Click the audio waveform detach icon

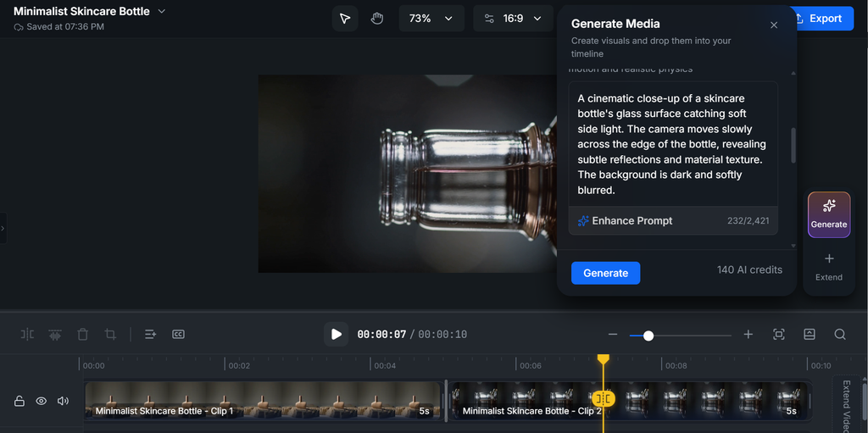(55, 335)
